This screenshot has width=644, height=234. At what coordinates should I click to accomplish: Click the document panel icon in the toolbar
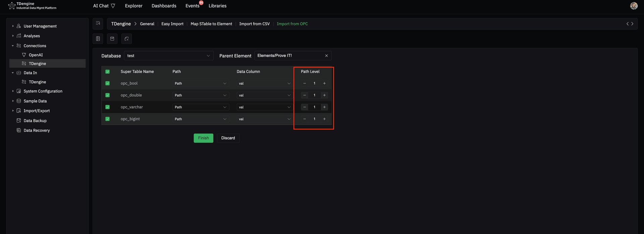coord(98,39)
